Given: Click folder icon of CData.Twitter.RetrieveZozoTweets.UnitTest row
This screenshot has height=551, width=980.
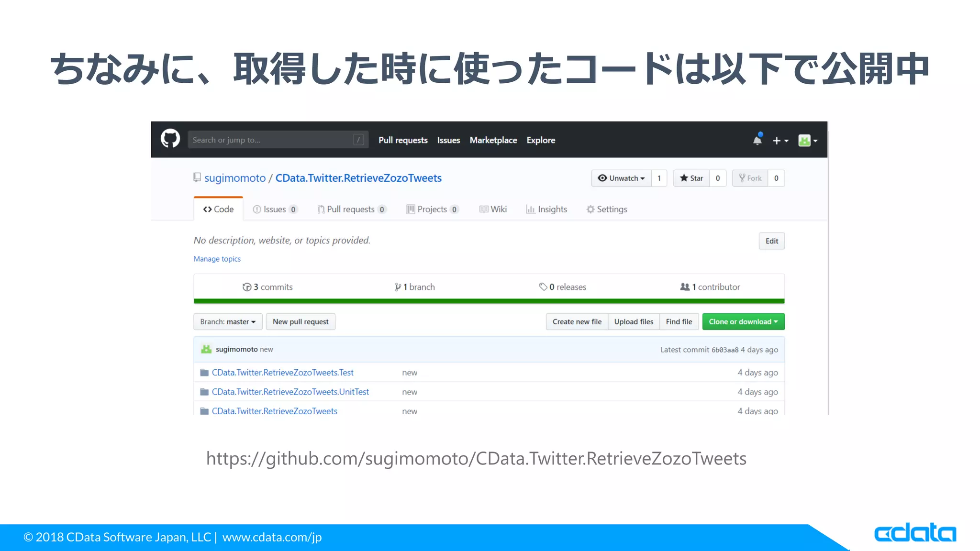Looking at the screenshot, I should (204, 392).
